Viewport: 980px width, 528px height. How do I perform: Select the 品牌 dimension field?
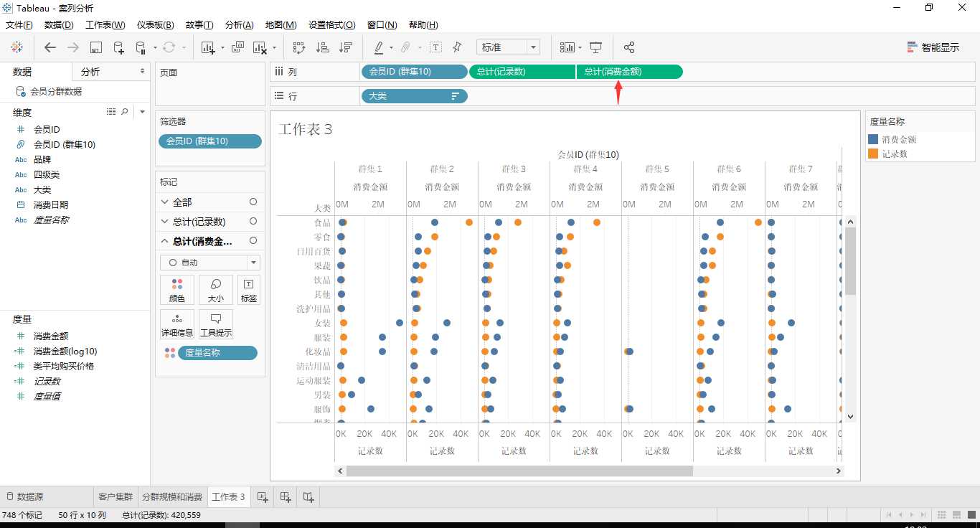42,160
